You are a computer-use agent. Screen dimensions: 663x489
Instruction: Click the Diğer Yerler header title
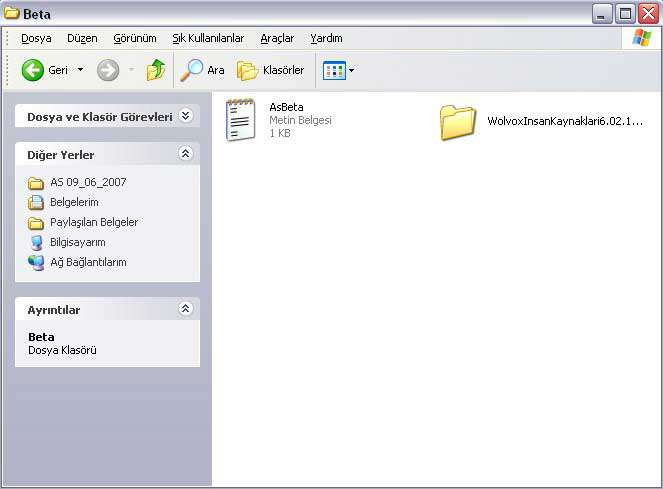[x=60, y=155]
